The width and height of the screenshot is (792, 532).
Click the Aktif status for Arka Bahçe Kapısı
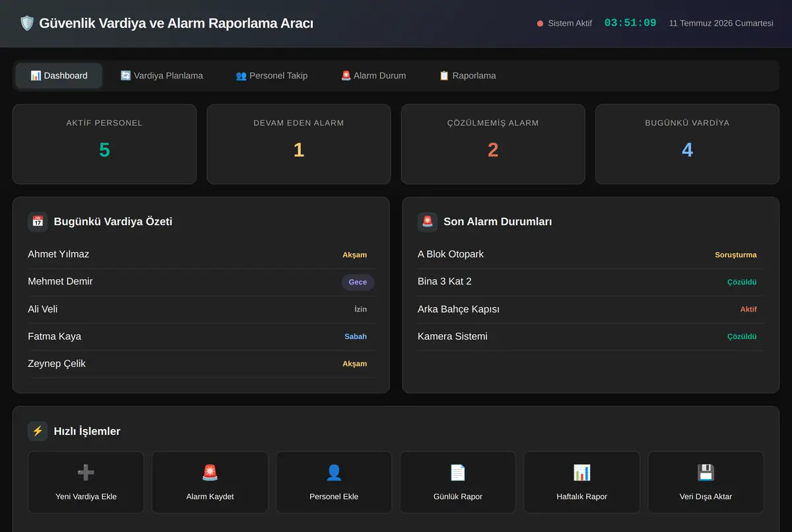[x=748, y=309]
